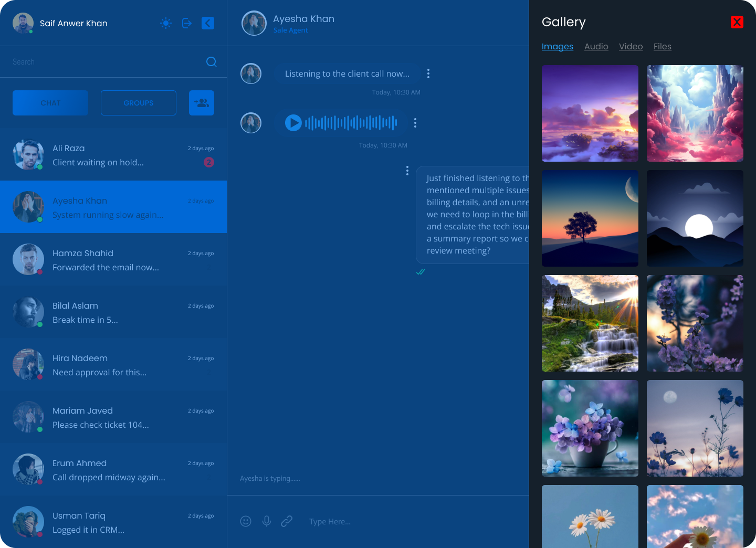Open the purple blossom branch thumbnail

coord(695,323)
